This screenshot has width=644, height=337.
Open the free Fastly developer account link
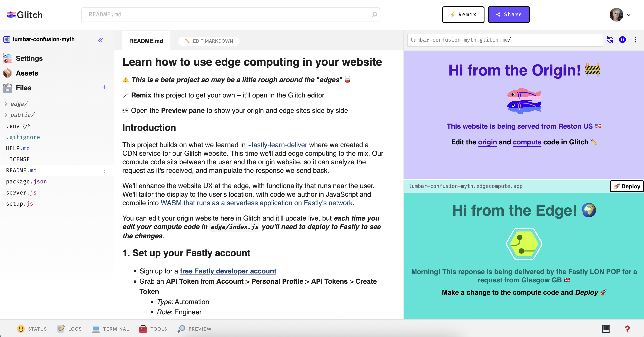pyautogui.click(x=228, y=271)
